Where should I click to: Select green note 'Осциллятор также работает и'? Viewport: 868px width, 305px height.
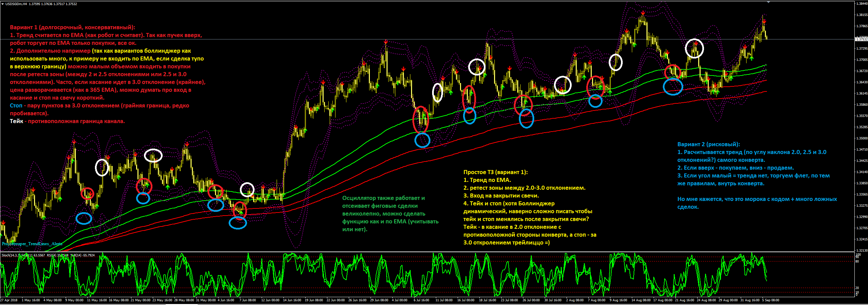click(383, 198)
